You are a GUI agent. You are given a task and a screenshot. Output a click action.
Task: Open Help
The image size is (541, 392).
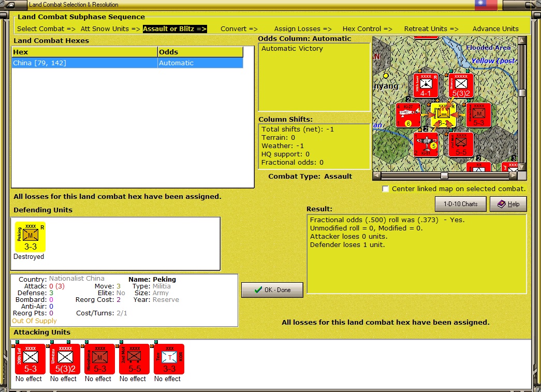pos(508,204)
